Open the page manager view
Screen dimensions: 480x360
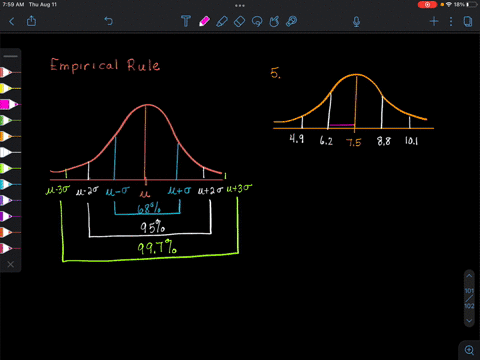pyautogui.click(x=468, y=22)
